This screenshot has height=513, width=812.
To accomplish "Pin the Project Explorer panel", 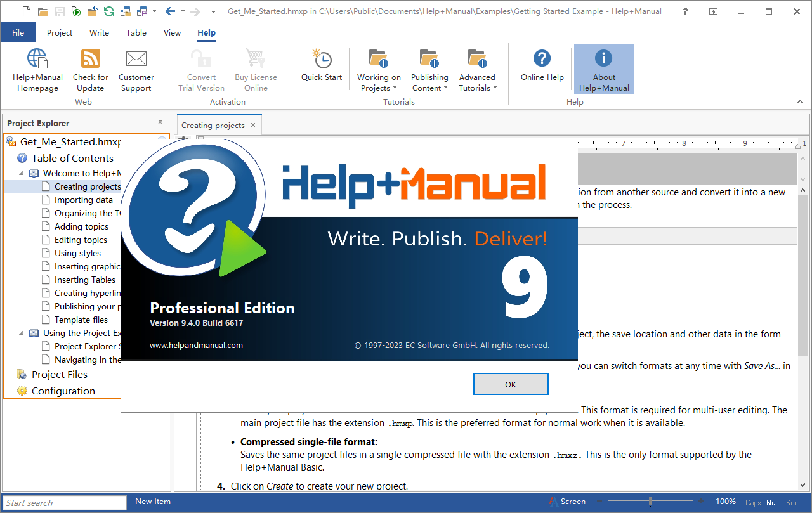I will click(x=160, y=123).
